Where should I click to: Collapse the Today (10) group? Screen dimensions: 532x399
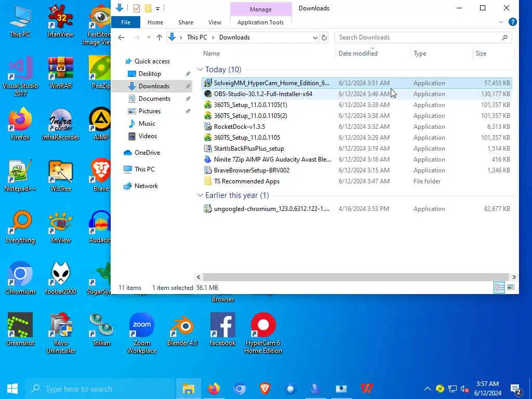click(x=200, y=70)
